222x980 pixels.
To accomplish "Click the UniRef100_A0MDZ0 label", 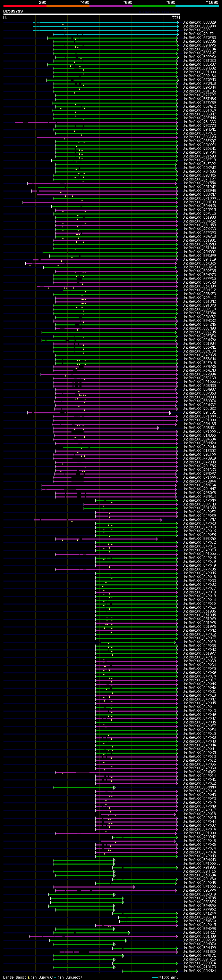I will (x=199, y=944).
